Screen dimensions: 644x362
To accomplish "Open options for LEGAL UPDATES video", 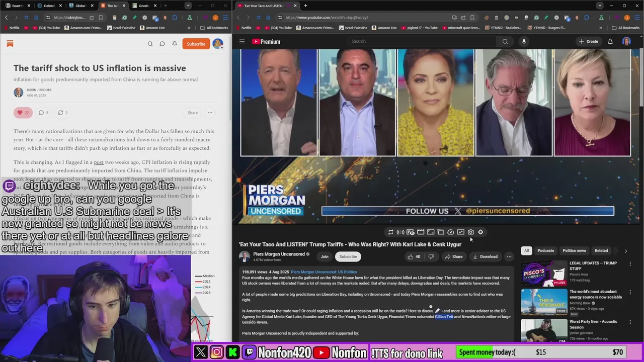I will coord(630,264).
